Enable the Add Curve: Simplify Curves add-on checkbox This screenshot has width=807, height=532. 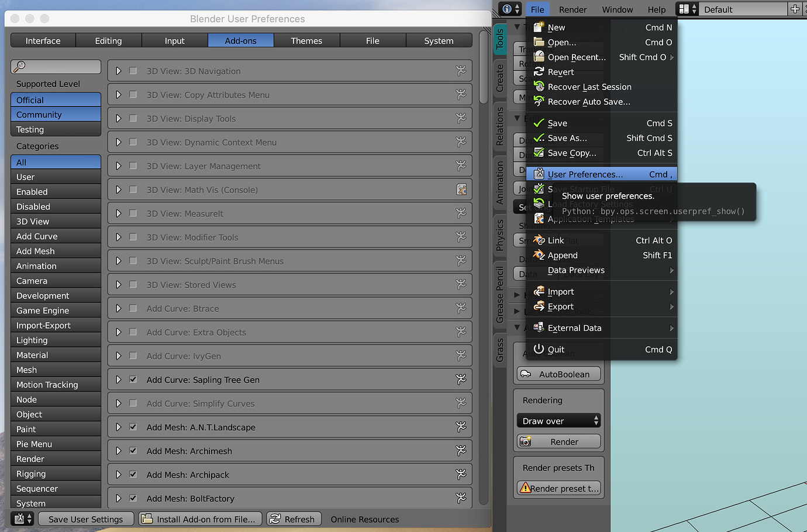[133, 403]
